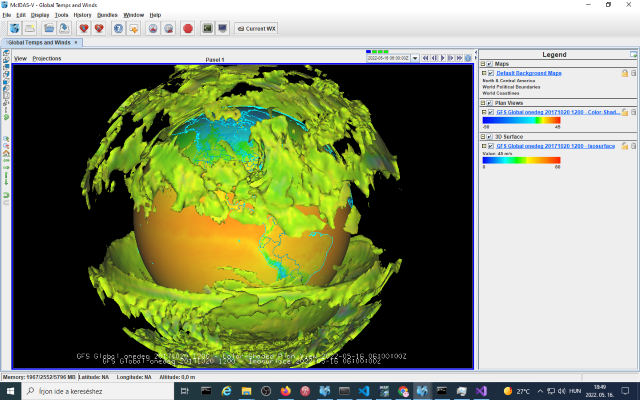Open the Bundles menu

(107, 15)
